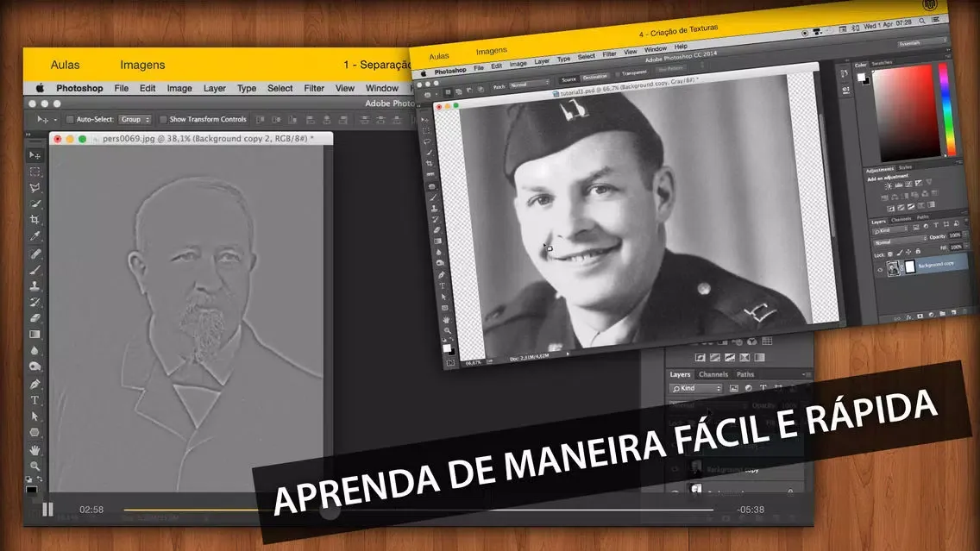
Task: Open the Kind filter dropdown in left window Layers panel
Action: click(696, 389)
